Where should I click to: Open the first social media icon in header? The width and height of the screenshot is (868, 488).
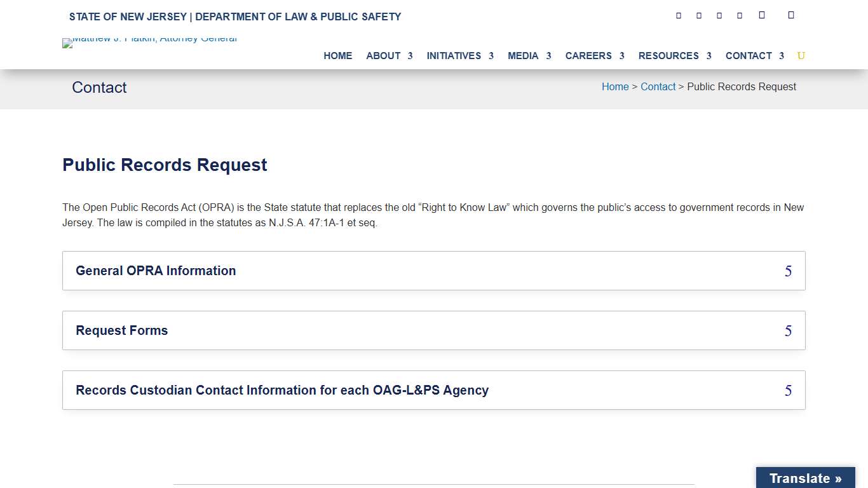[678, 15]
